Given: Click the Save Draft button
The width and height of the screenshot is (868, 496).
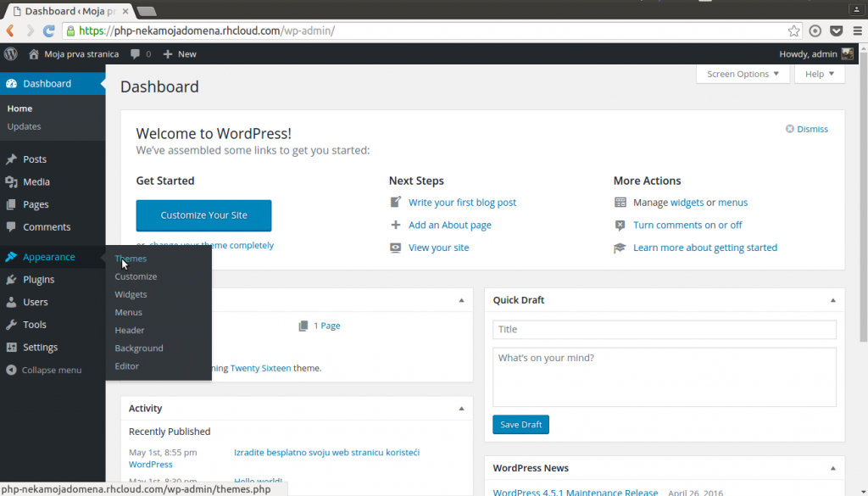Looking at the screenshot, I should [x=521, y=425].
